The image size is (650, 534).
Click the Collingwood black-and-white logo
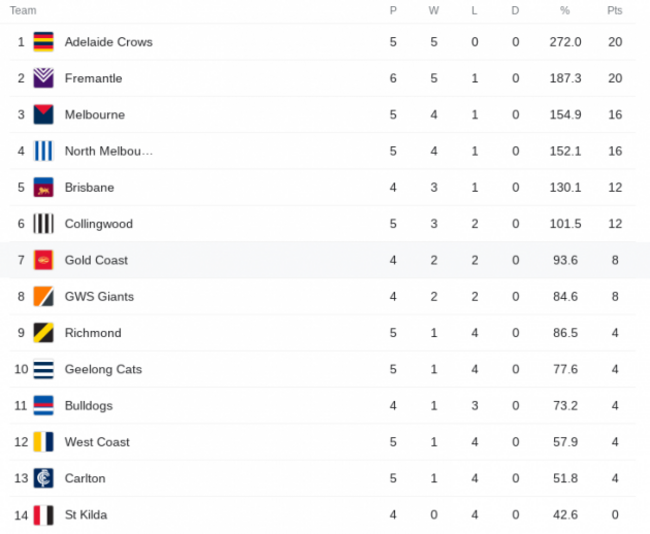[44, 224]
